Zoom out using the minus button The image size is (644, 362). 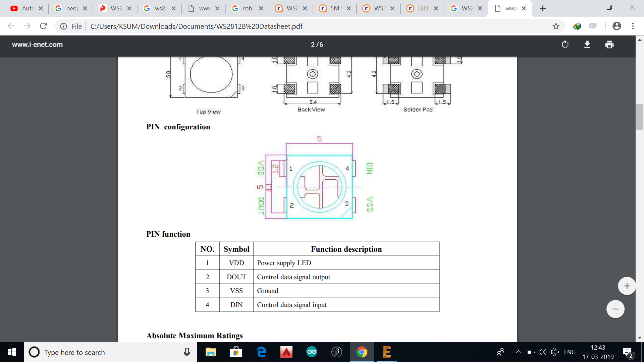(615, 309)
